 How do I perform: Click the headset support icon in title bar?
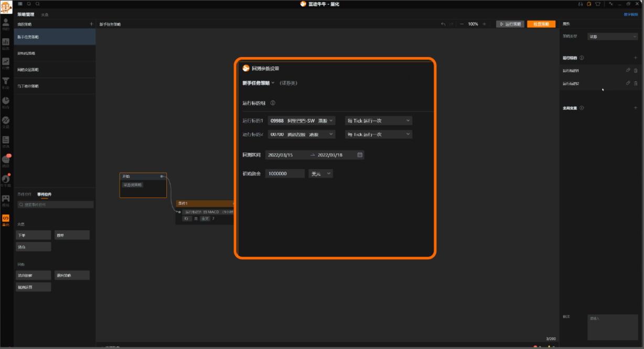[581, 4]
